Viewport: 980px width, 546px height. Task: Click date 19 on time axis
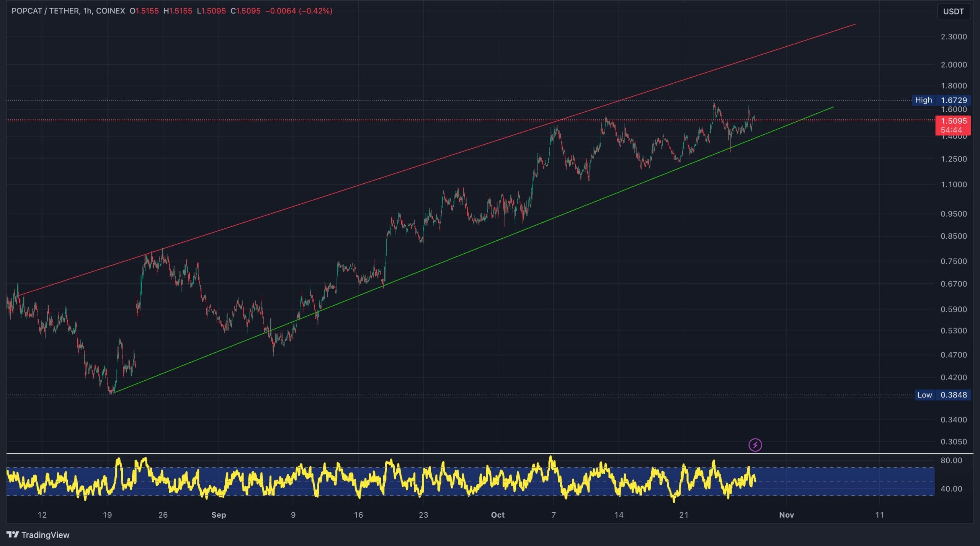click(x=107, y=515)
